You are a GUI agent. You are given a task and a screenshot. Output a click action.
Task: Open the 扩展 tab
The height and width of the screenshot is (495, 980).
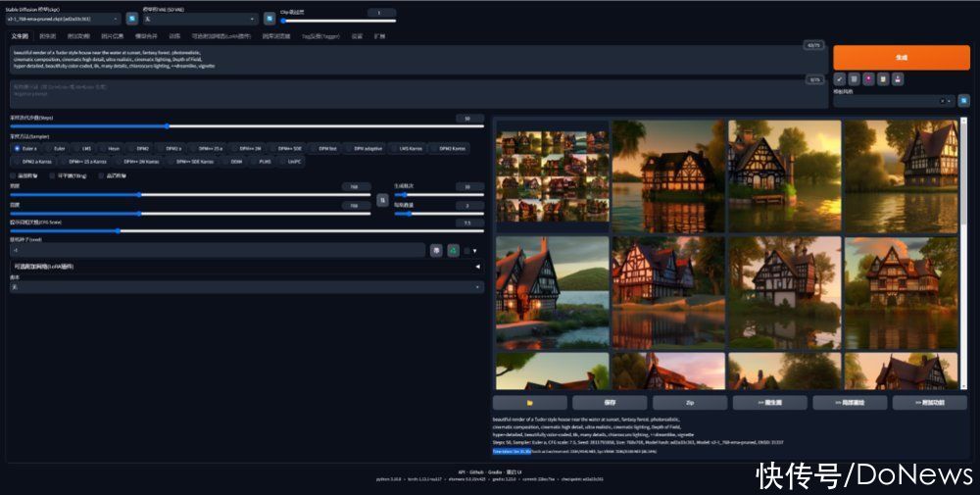click(378, 36)
